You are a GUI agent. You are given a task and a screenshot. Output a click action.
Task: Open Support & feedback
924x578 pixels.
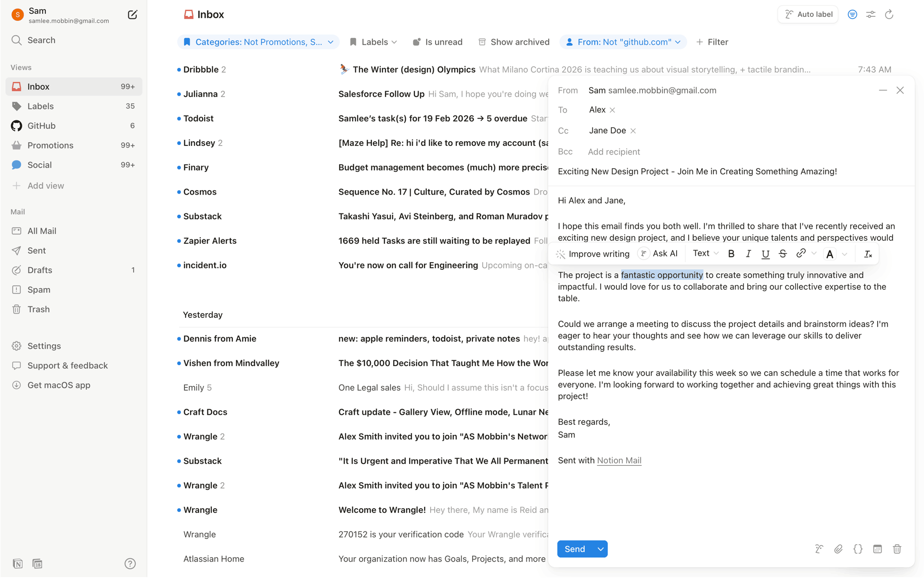[74, 366]
